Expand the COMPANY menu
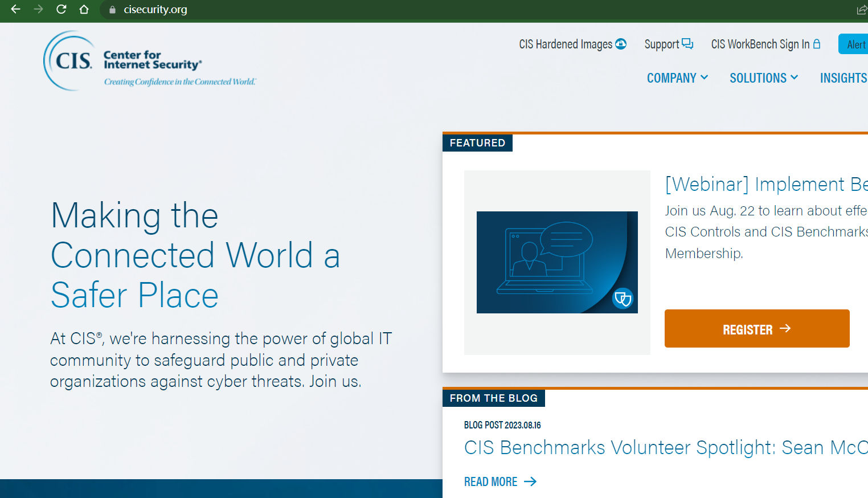Screen dimensions: 868x498 click(677, 78)
